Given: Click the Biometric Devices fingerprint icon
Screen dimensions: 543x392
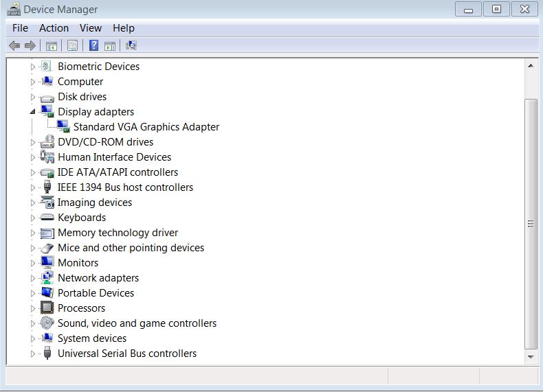Looking at the screenshot, I should coord(46,66).
